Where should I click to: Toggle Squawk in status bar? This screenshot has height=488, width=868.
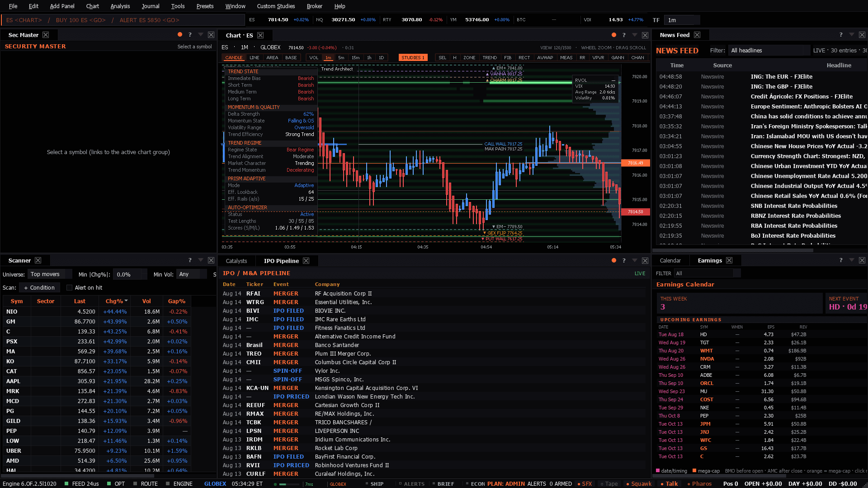point(639,484)
